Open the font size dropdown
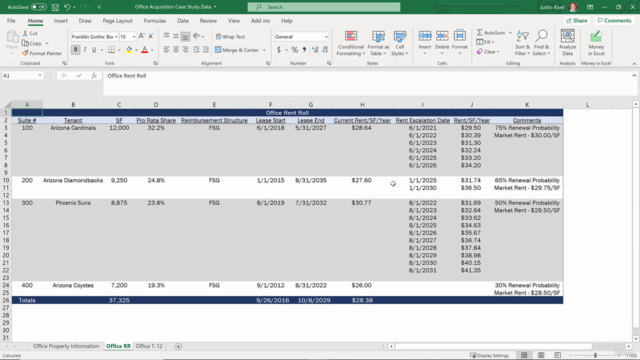Viewport: 640px width, 360px height. pyautogui.click(x=134, y=37)
